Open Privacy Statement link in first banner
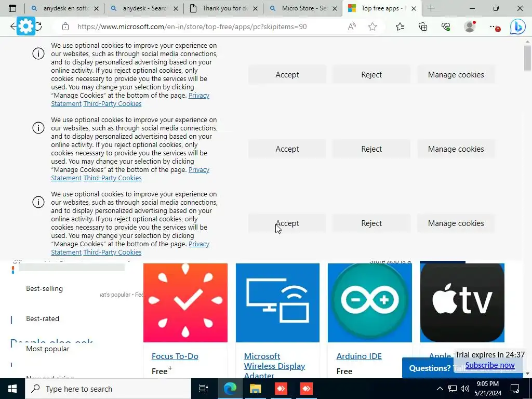532x399 pixels. (x=199, y=96)
